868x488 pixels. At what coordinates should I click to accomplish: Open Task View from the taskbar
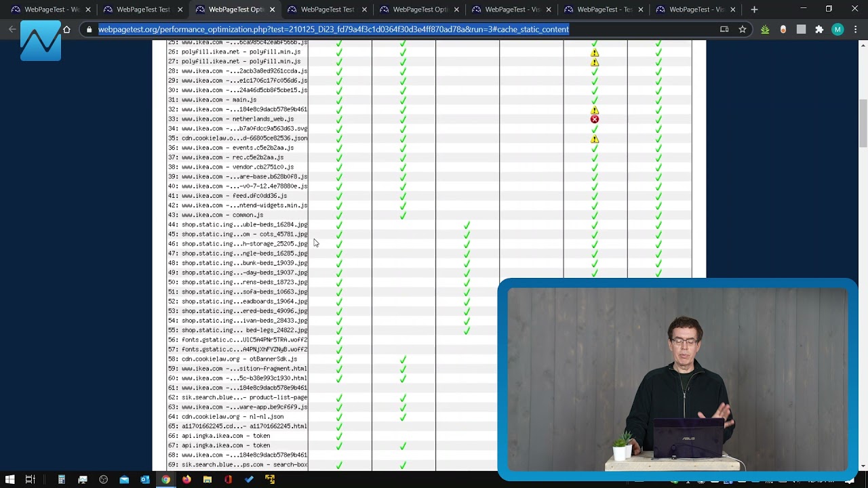(30, 479)
